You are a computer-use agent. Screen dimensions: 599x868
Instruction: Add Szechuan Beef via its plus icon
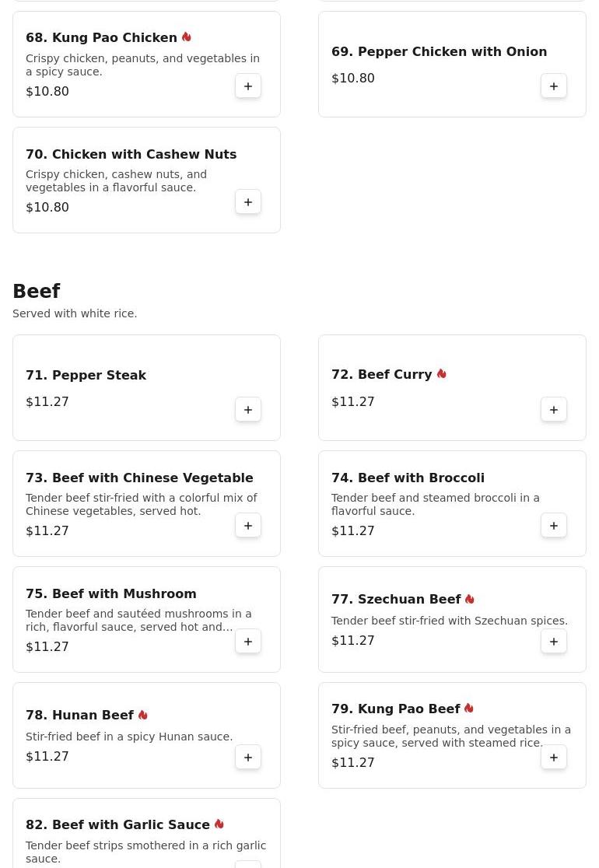tap(554, 642)
